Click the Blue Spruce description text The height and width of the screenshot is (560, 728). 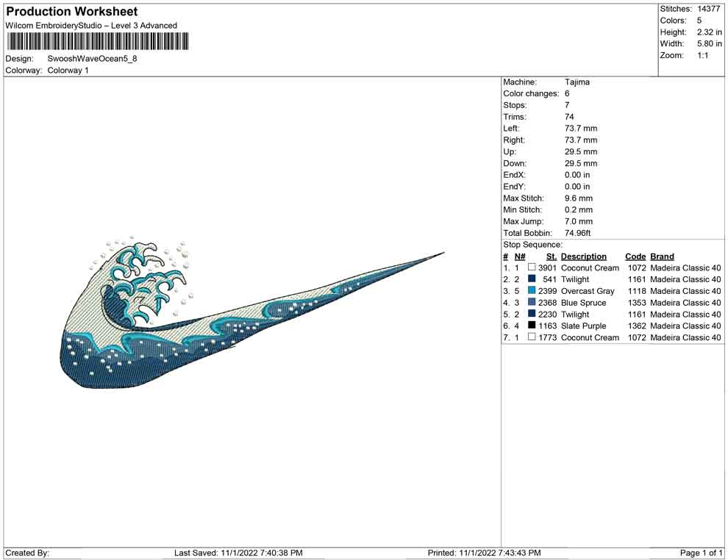coord(584,303)
